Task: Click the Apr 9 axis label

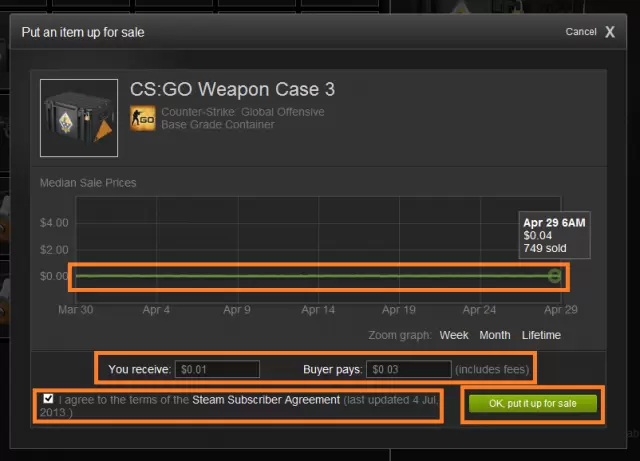Action: tap(237, 310)
